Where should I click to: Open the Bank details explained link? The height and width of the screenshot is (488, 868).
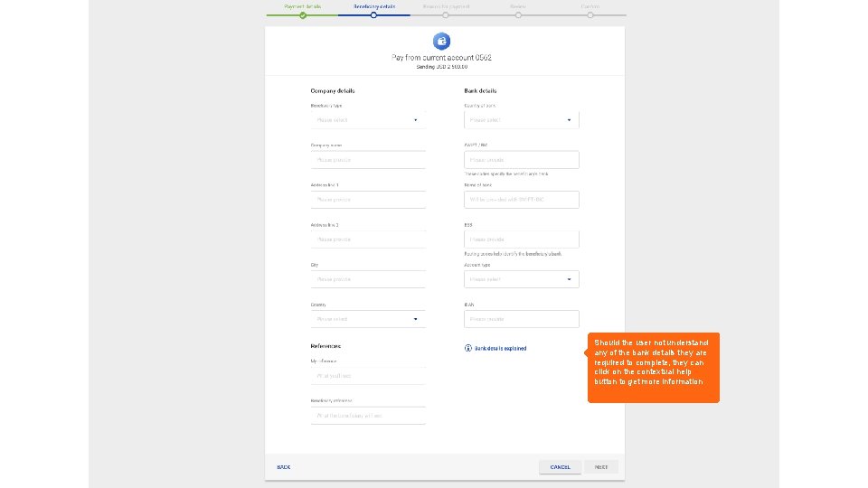click(x=500, y=349)
